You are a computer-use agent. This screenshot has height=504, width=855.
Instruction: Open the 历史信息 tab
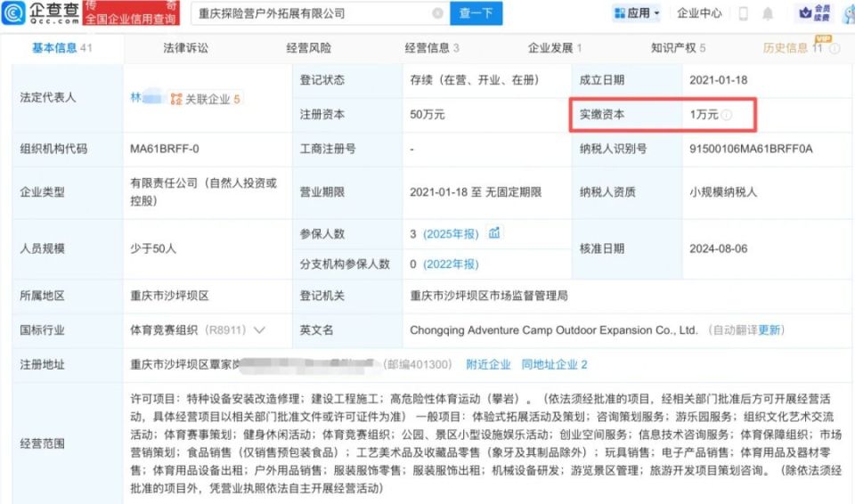click(x=793, y=48)
